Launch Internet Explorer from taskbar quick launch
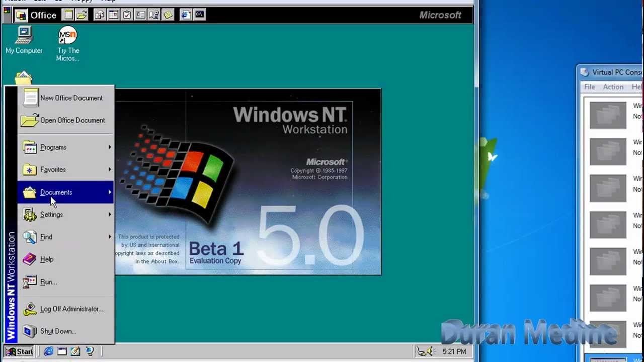This screenshot has height=362, width=644. [x=49, y=351]
